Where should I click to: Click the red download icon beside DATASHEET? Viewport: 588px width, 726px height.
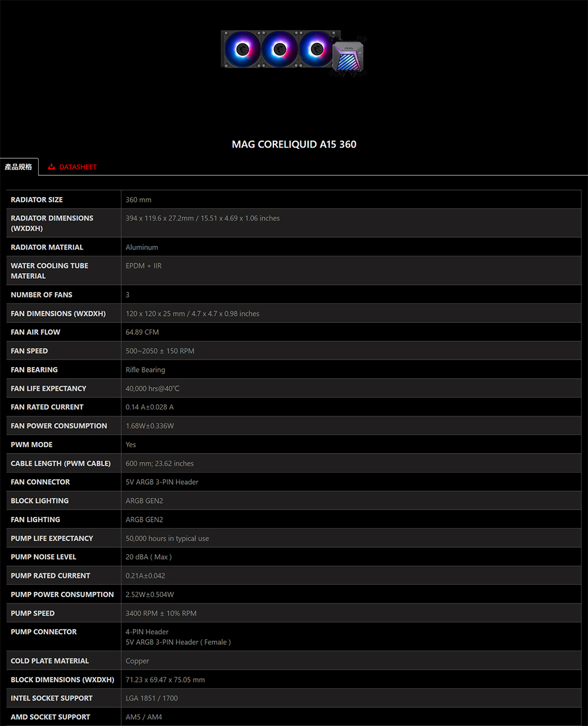(x=52, y=166)
